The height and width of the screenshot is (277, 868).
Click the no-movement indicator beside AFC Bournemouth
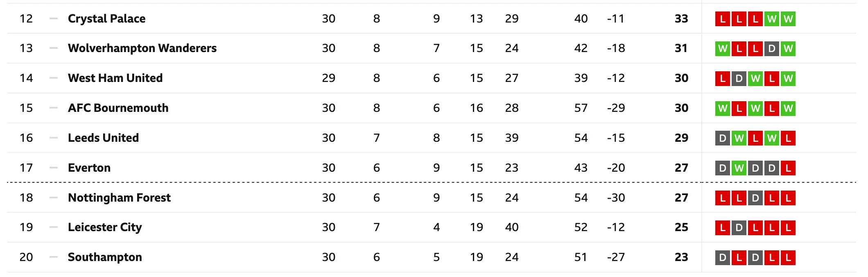(53, 108)
